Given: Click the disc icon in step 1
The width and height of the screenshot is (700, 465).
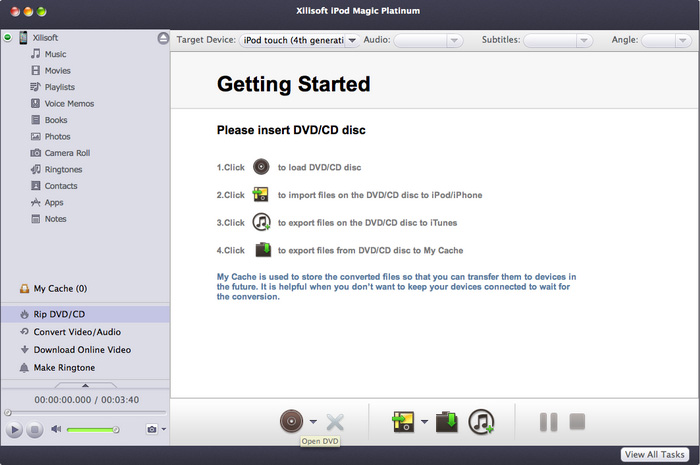Looking at the screenshot, I should (261, 167).
